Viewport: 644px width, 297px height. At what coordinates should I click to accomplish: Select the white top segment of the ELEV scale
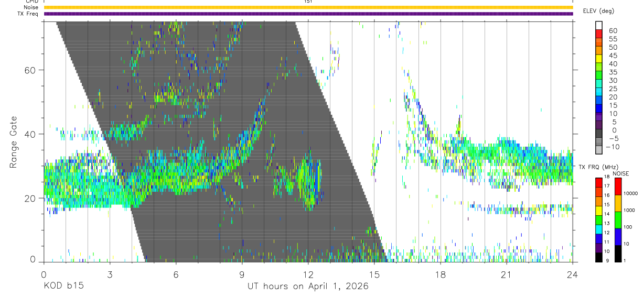tap(599, 26)
